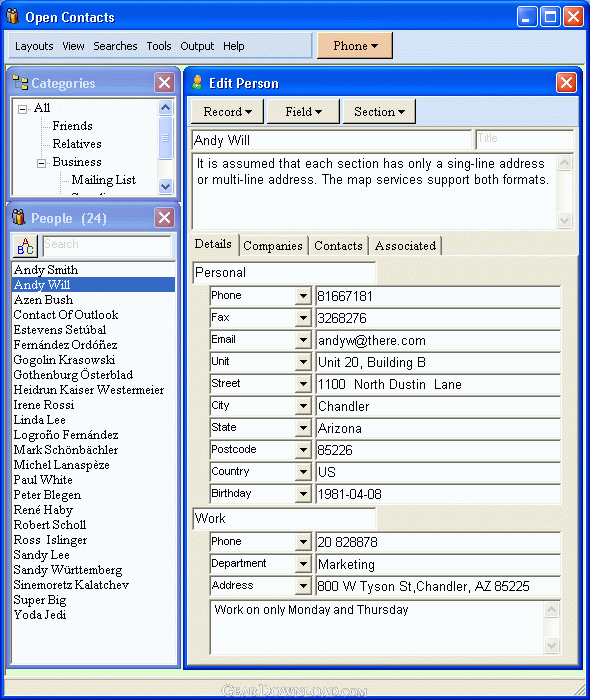Open the State field type dropdown

(303, 428)
